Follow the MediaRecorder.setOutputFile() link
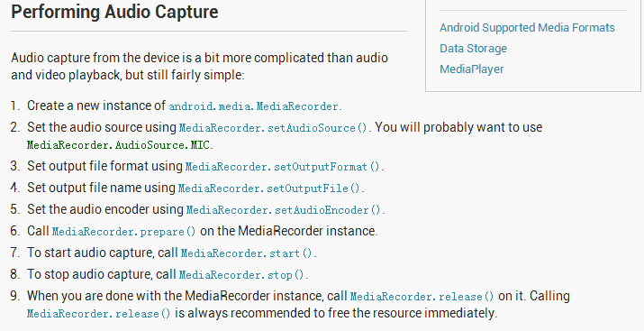644x331 pixels. tap(270, 188)
